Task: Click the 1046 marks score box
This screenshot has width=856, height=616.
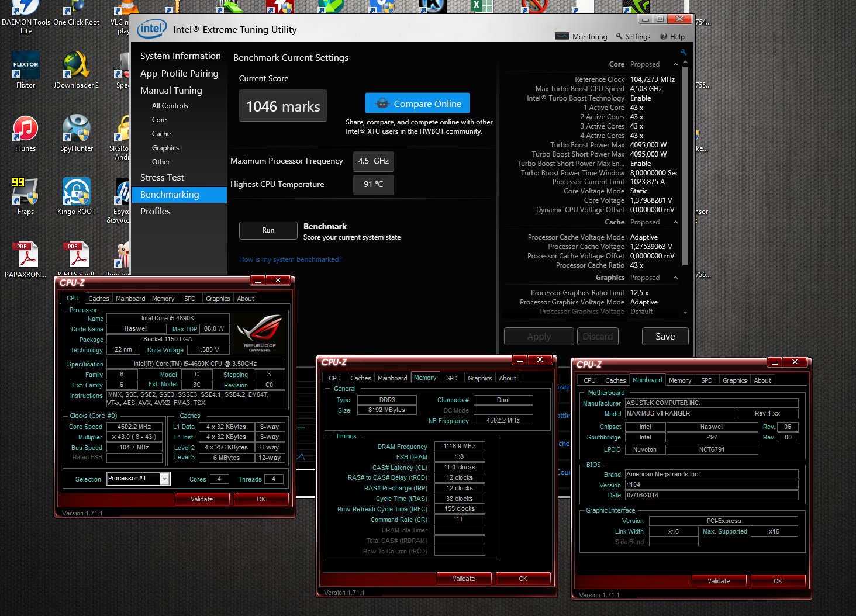Action: pyautogui.click(x=283, y=106)
